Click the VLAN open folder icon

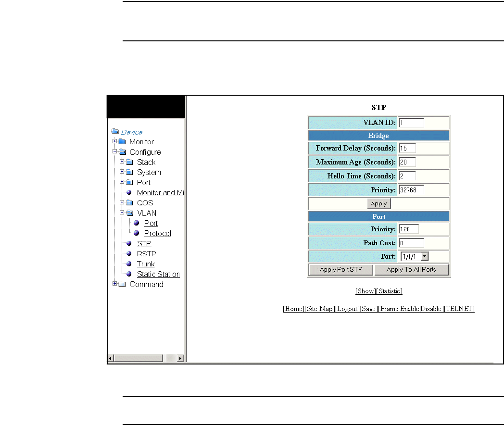tap(129, 213)
